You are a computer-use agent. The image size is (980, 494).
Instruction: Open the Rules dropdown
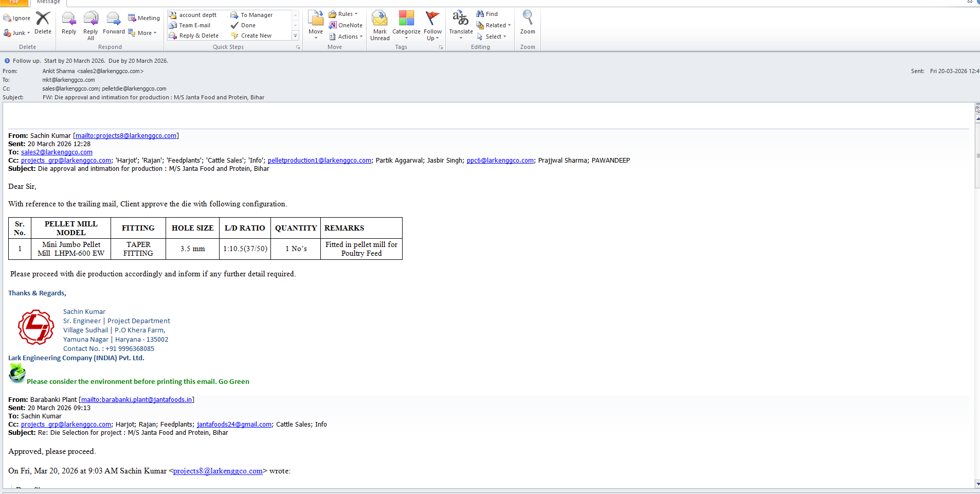343,14
